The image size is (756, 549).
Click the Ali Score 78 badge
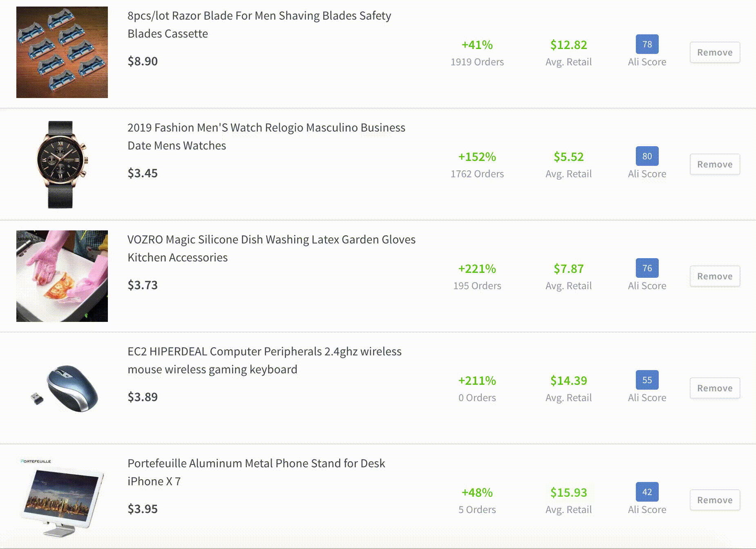(x=647, y=44)
